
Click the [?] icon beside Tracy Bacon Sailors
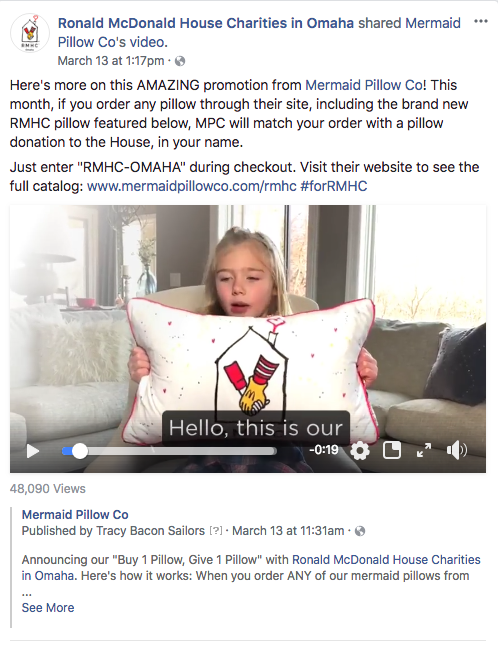(216, 531)
